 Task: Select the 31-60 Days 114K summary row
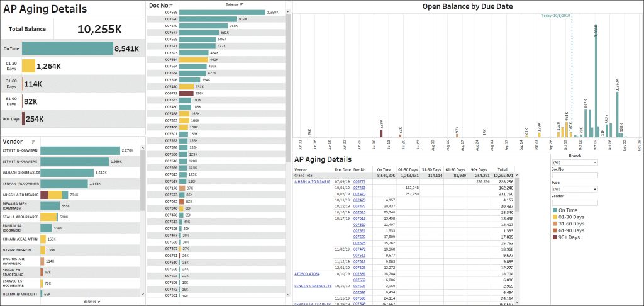[x=73, y=84]
